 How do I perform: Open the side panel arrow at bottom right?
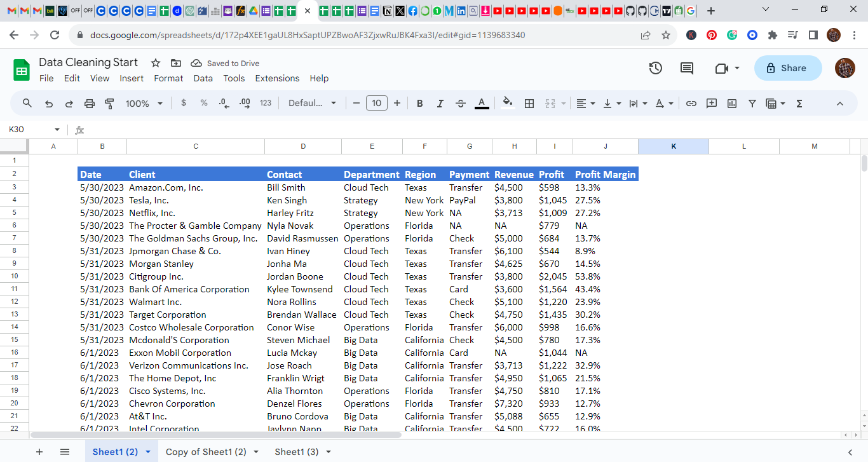pos(850,452)
